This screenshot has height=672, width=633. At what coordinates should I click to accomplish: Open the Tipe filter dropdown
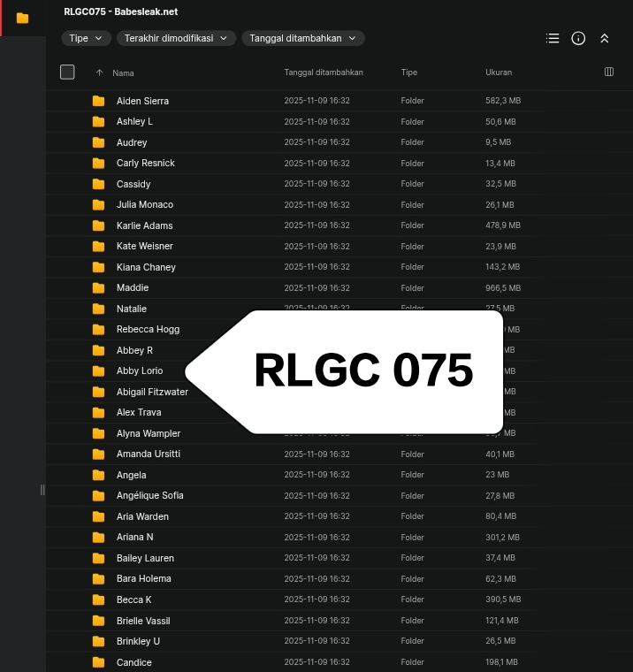click(86, 38)
